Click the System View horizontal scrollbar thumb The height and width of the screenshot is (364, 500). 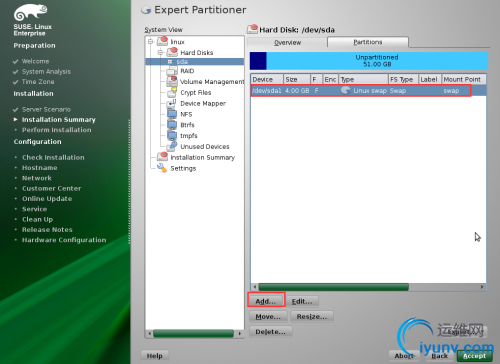(193, 333)
